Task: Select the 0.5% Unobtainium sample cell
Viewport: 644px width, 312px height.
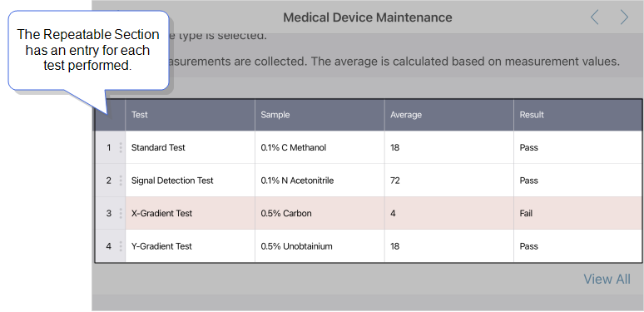Action: pyautogui.click(x=320, y=246)
